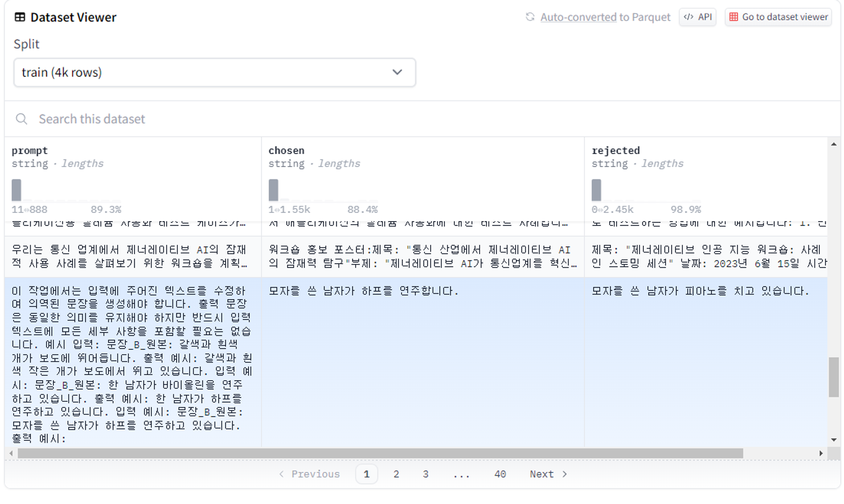Click the Auto-converted refresh icon
The width and height of the screenshot is (844, 504).
(530, 17)
